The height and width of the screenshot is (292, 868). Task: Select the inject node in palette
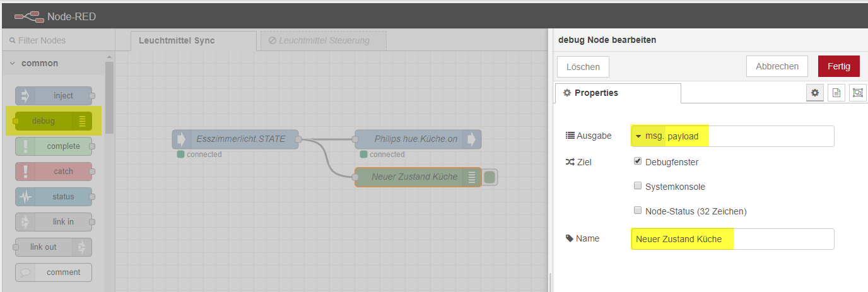(x=54, y=96)
